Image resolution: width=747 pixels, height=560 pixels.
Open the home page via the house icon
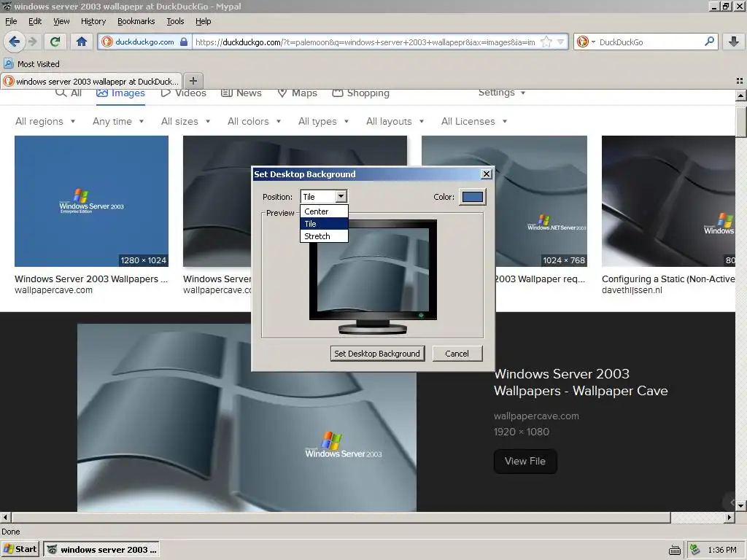(82, 42)
